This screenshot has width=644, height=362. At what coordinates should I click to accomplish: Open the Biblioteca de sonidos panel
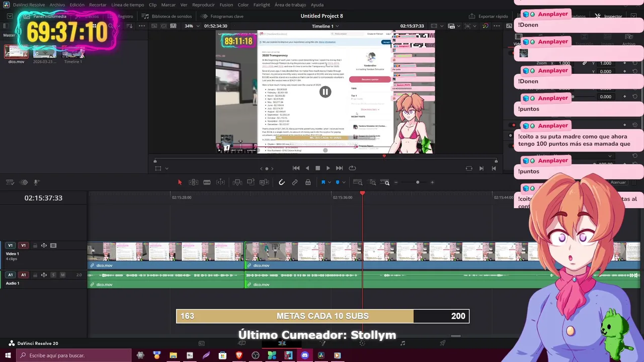click(x=167, y=16)
